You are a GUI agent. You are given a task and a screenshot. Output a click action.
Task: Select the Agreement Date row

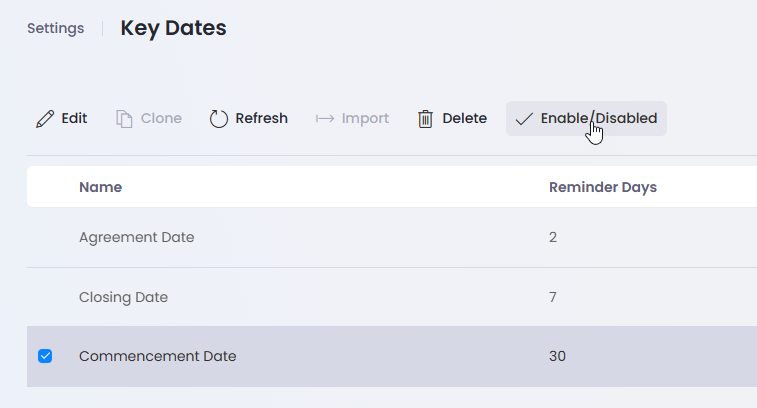pyautogui.click(x=392, y=238)
